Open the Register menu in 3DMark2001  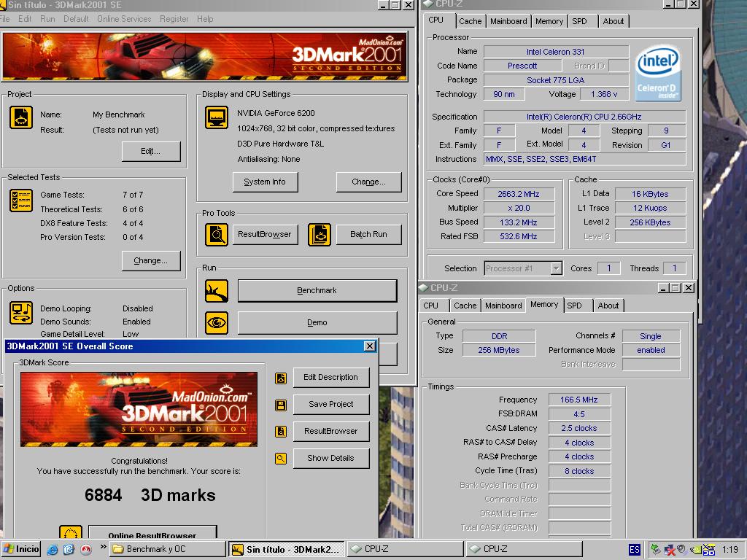point(174,19)
